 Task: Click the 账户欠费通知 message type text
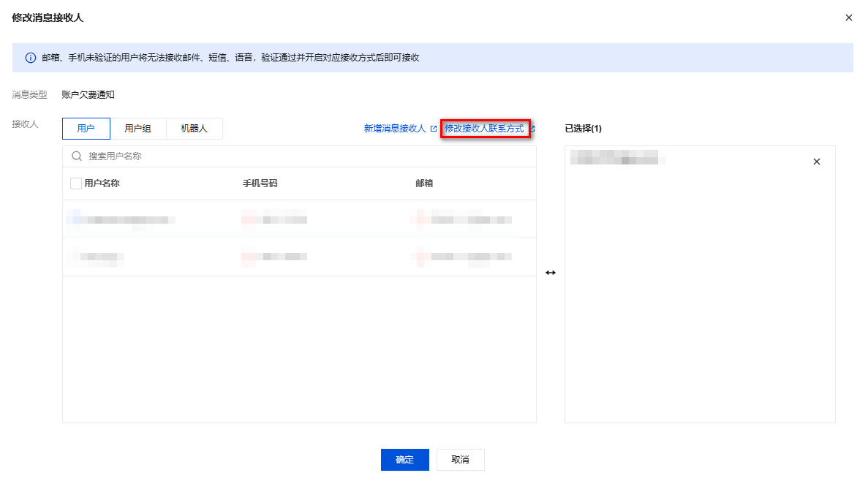(x=88, y=94)
